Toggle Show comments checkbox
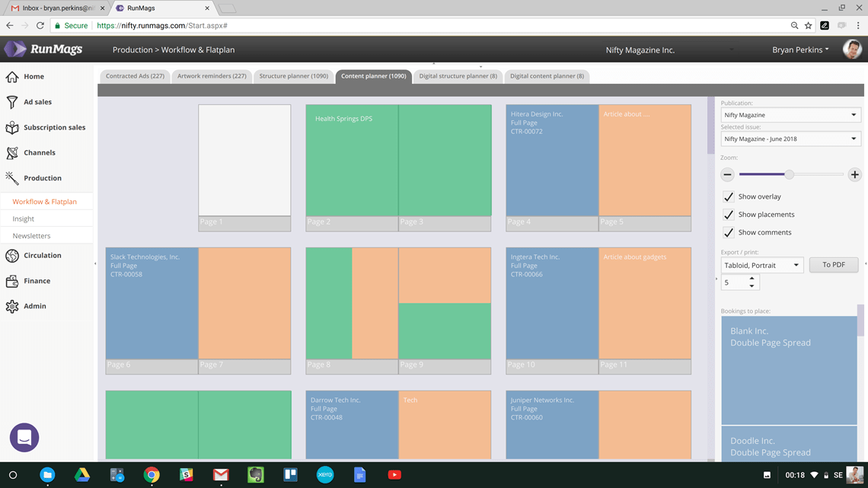 (x=729, y=232)
